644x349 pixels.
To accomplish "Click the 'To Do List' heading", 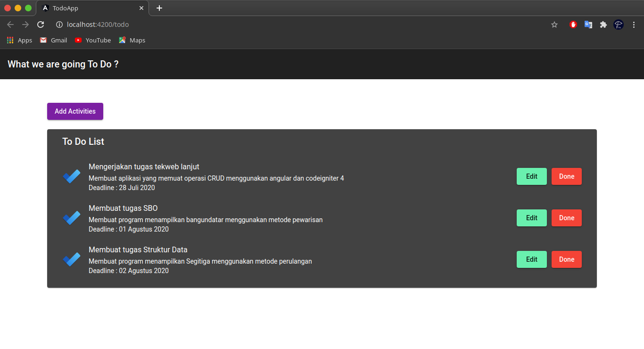I will pos(83,141).
